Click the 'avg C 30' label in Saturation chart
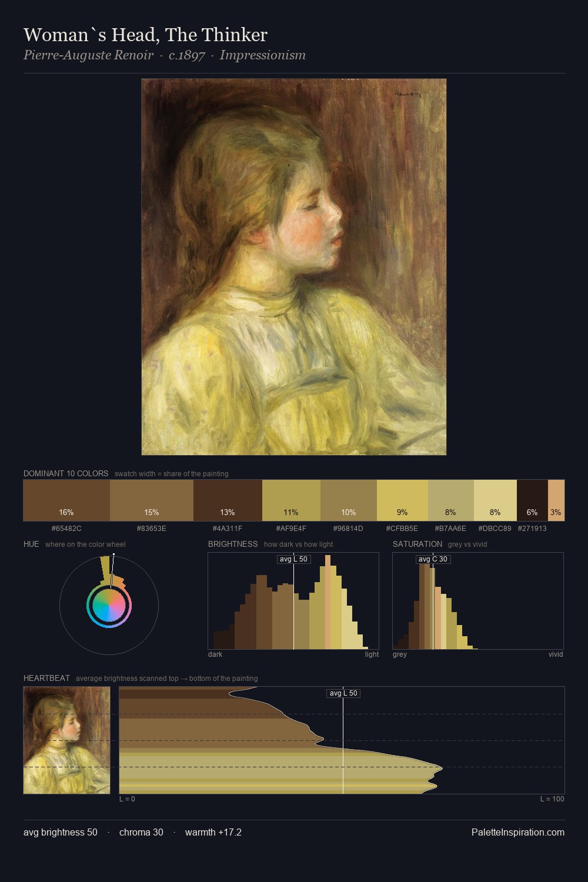The width and height of the screenshot is (588, 882). click(433, 559)
